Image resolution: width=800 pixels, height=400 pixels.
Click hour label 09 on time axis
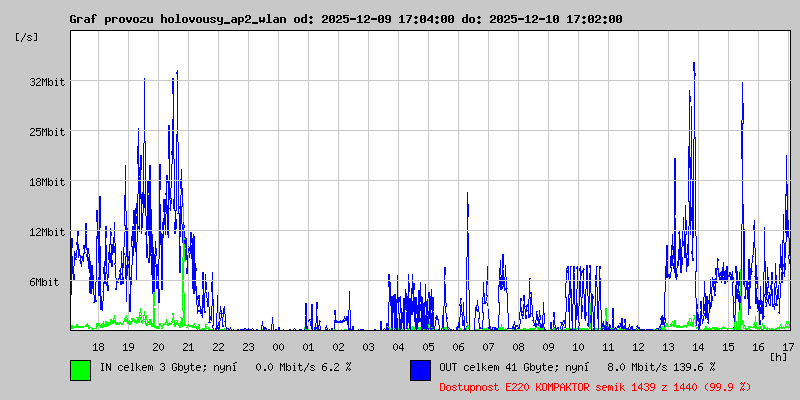point(548,347)
